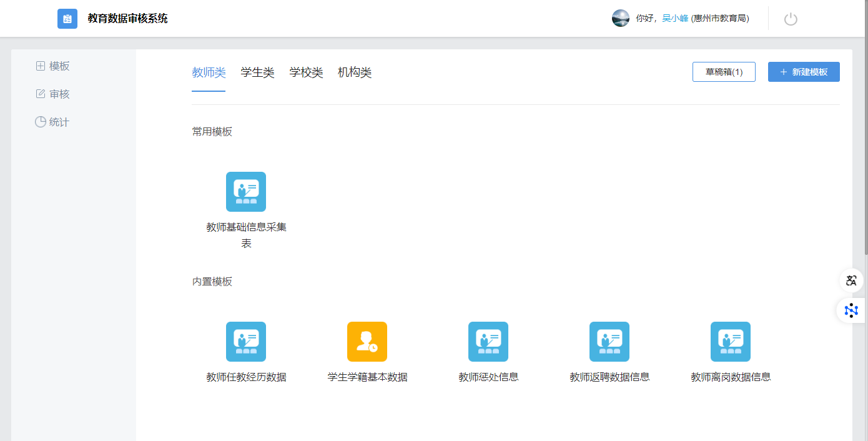Open the 教师任教经历数据 template icon
Viewport: 868px width, 441px height.
pyautogui.click(x=246, y=342)
